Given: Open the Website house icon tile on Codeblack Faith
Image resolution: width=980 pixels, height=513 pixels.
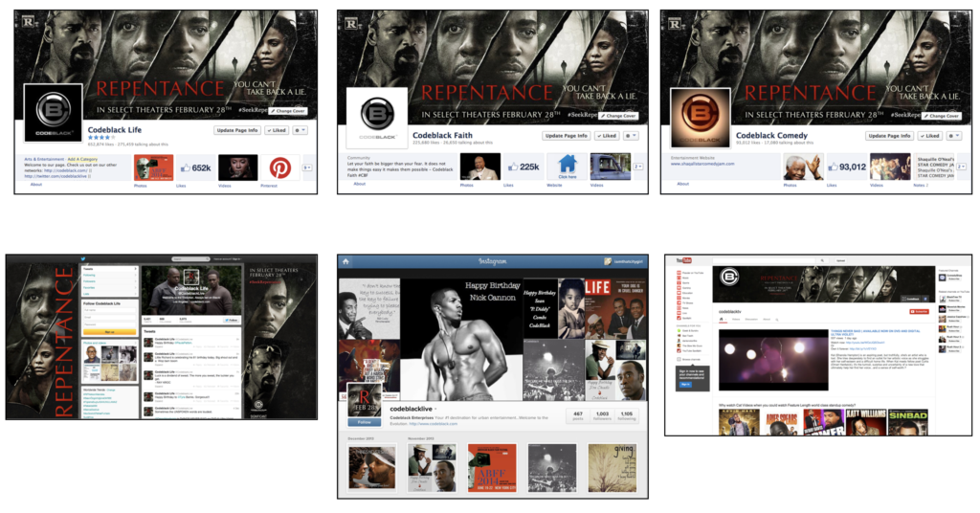Looking at the screenshot, I should coord(567,167).
